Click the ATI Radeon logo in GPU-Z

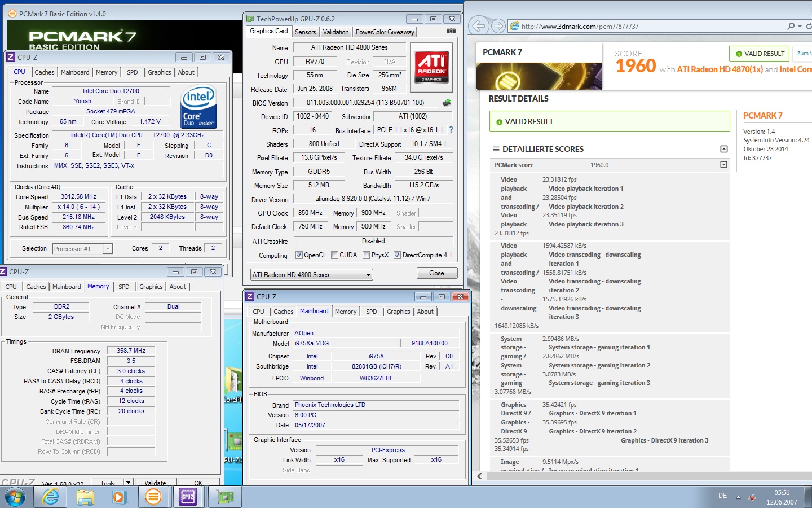pos(432,67)
